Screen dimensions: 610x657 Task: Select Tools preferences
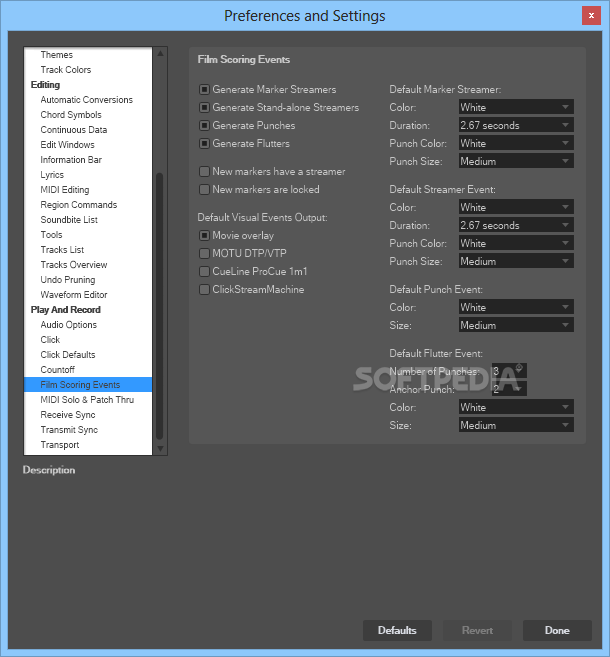52,235
